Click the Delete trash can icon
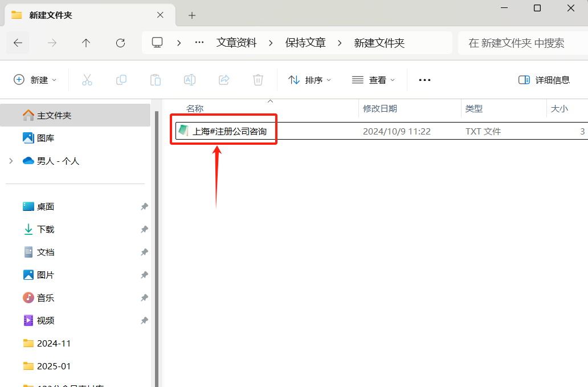This screenshot has width=588, height=387. coord(258,80)
